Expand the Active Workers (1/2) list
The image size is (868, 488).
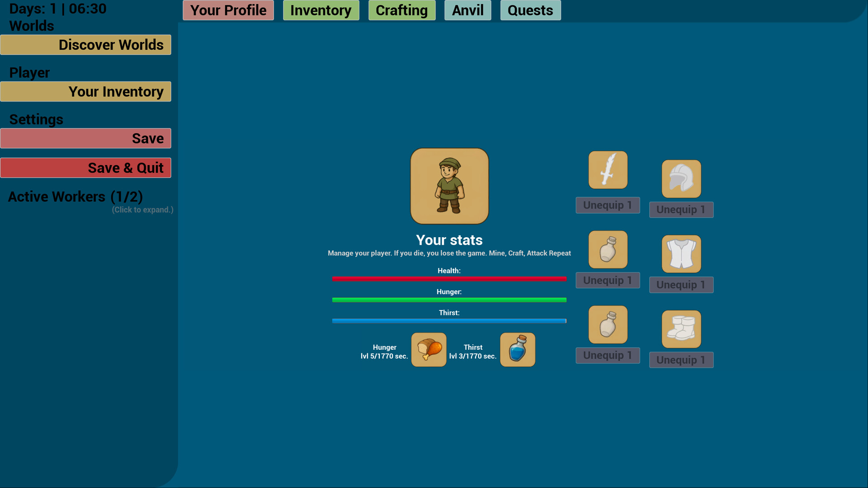75,197
